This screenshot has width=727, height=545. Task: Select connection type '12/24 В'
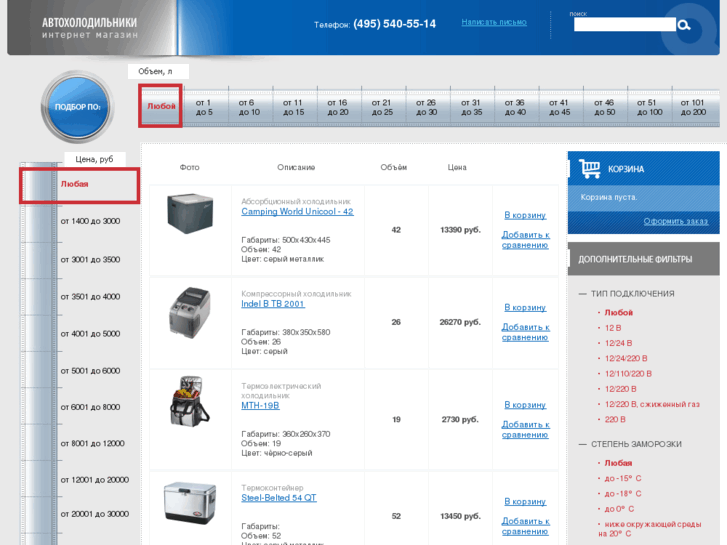click(618, 343)
